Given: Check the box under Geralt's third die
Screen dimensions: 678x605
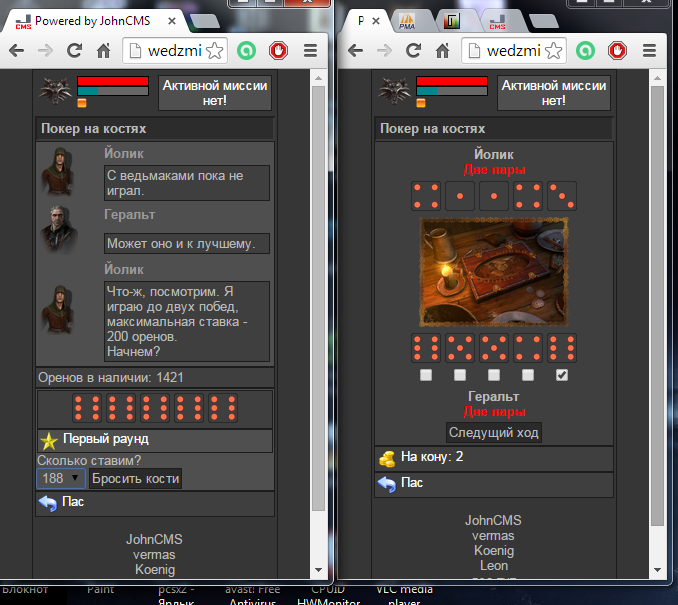Looking at the screenshot, I should coord(494,375).
